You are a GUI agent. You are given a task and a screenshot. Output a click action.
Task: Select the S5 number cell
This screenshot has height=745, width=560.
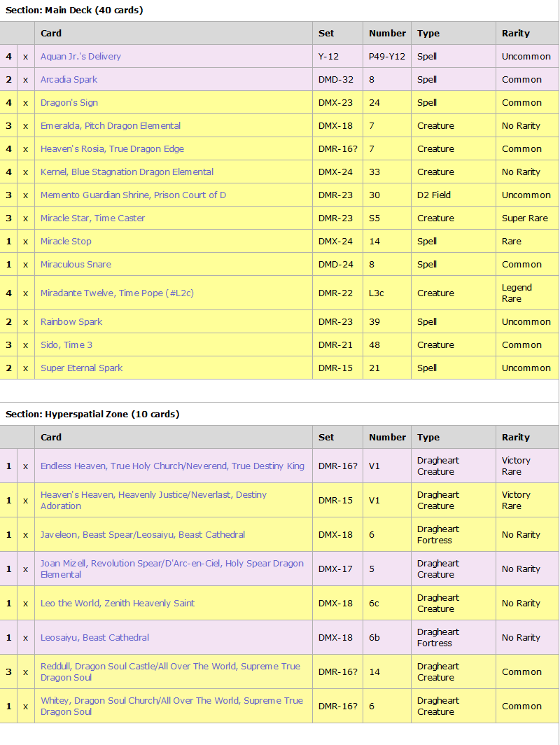point(387,218)
